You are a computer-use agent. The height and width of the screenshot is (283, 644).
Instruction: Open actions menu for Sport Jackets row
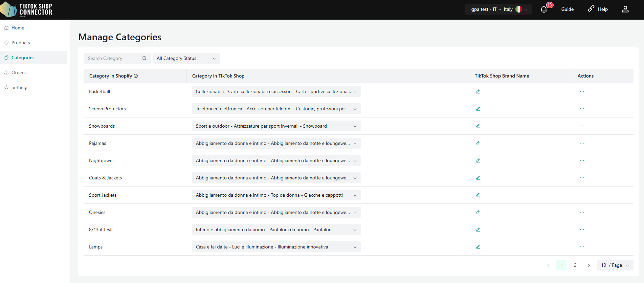[x=582, y=195]
